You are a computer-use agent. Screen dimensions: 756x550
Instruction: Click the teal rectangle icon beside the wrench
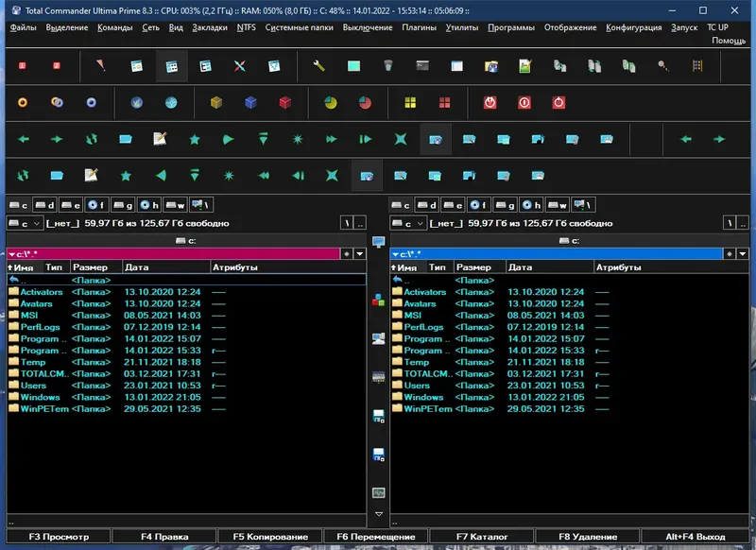point(353,66)
